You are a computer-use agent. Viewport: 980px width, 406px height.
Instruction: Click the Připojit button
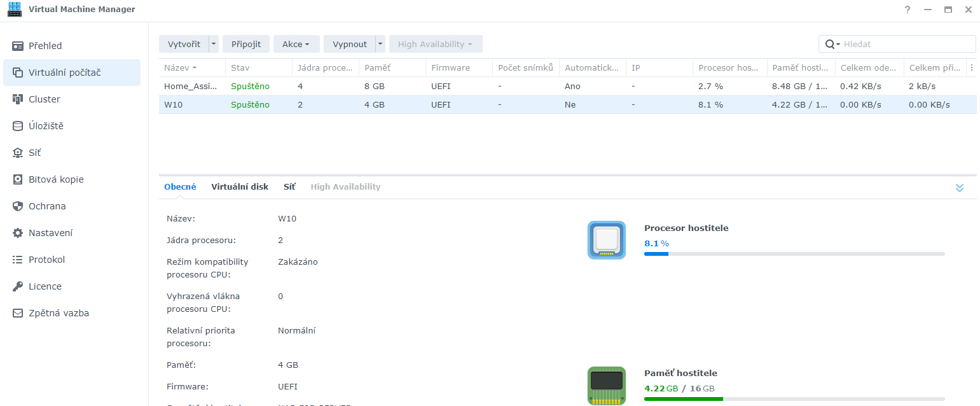[x=246, y=44]
